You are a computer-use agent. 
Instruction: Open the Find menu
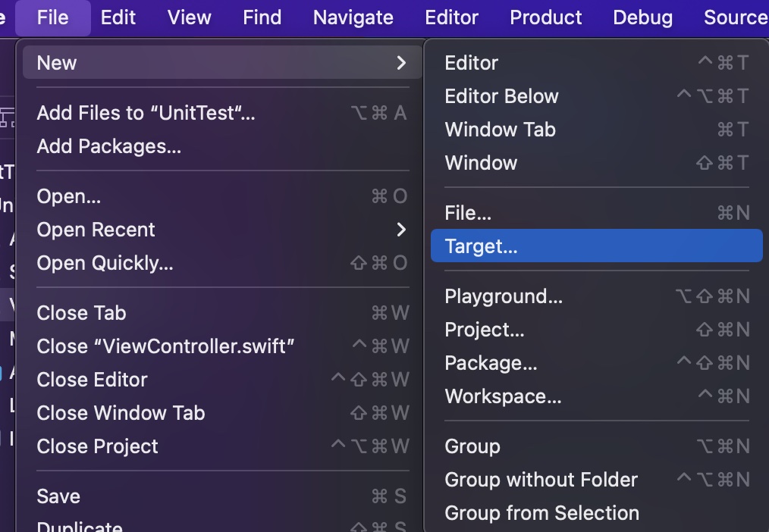pos(262,17)
